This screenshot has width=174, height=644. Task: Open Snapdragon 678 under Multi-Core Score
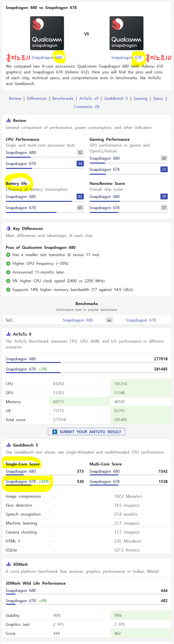click(104, 482)
